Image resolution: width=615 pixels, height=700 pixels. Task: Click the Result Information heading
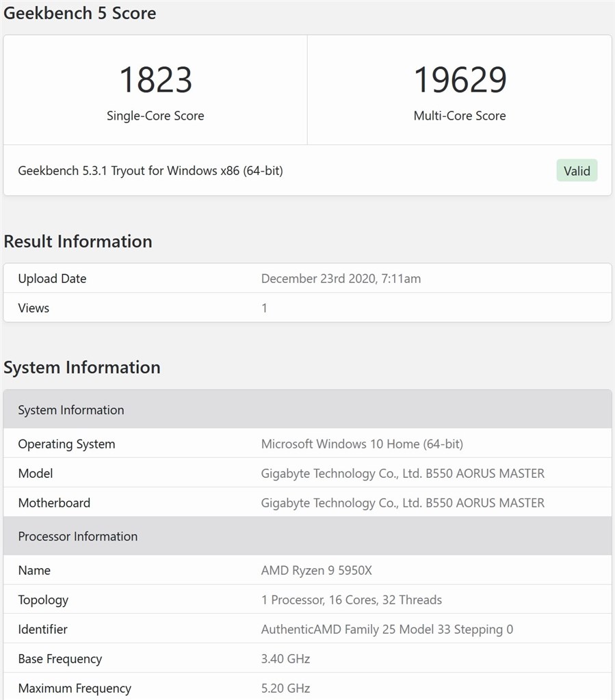pos(78,241)
